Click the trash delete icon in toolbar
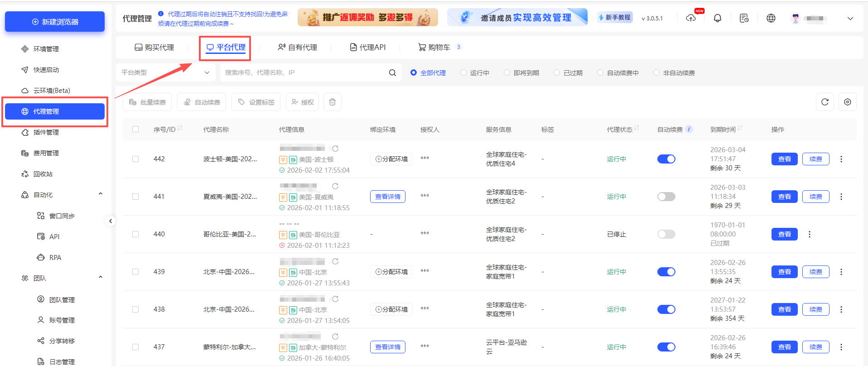Image resolution: width=868 pixels, height=366 pixels. [333, 102]
